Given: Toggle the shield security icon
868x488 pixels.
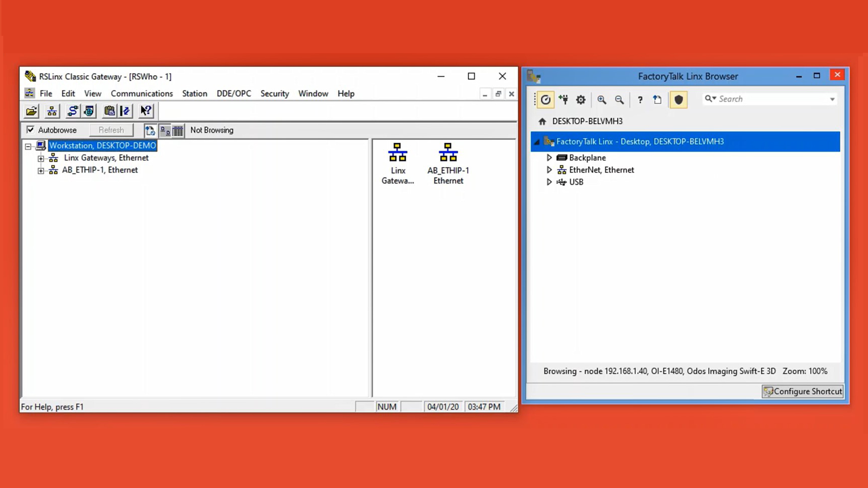Looking at the screenshot, I should pos(678,99).
